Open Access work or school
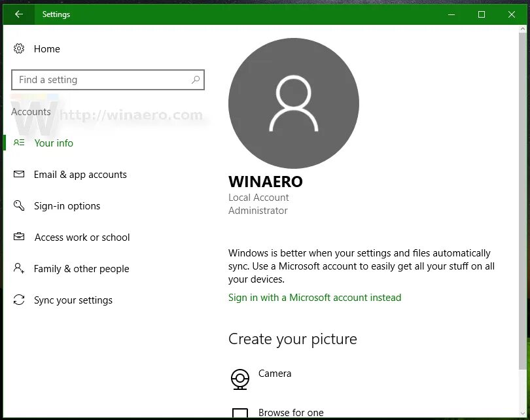 [82, 237]
